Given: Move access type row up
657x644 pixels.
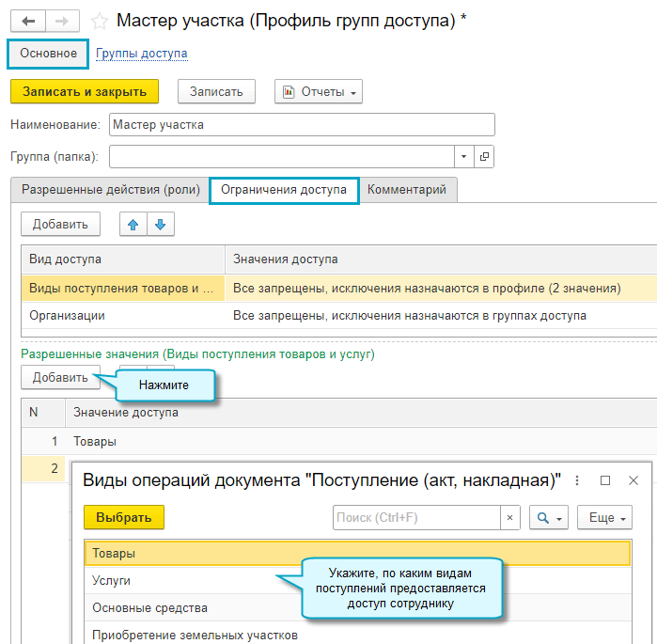Looking at the screenshot, I should click(133, 224).
